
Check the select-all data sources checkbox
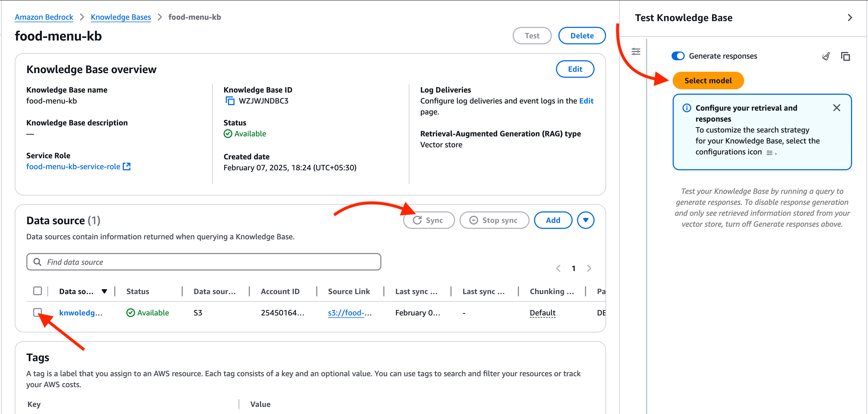click(38, 291)
